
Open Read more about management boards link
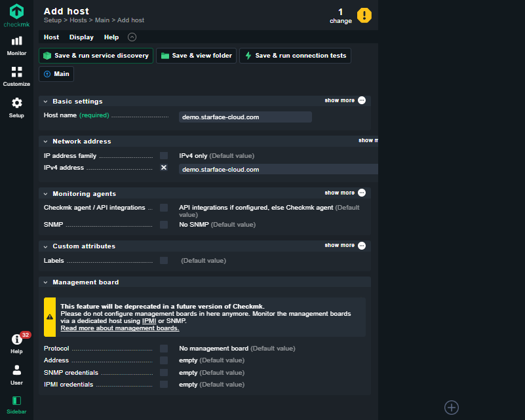(120, 328)
